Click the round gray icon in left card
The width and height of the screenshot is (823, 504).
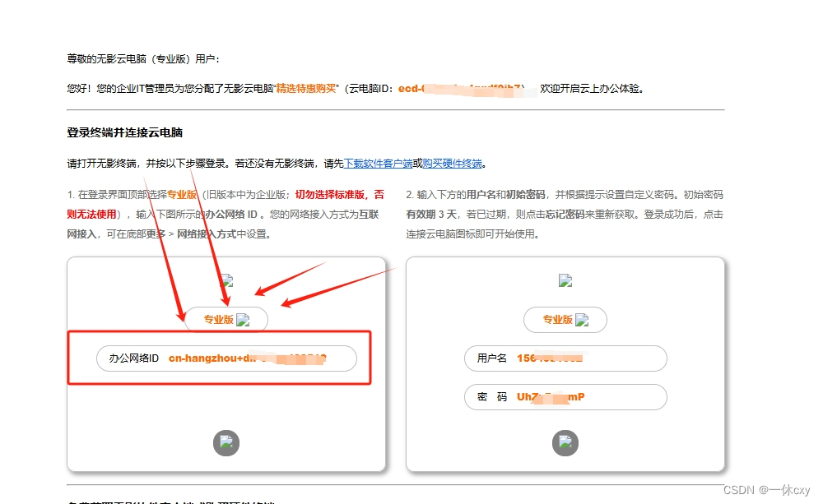point(226,443)
